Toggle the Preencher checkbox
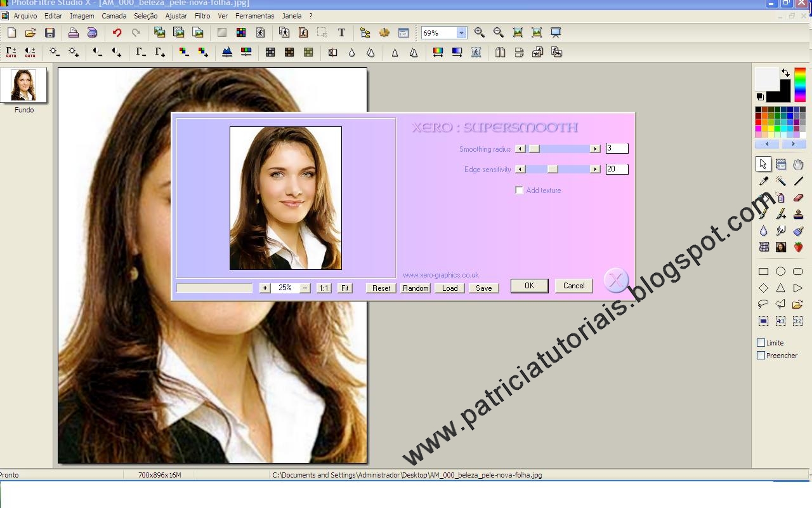Viewport: 812px width, 508px height. 761,356
